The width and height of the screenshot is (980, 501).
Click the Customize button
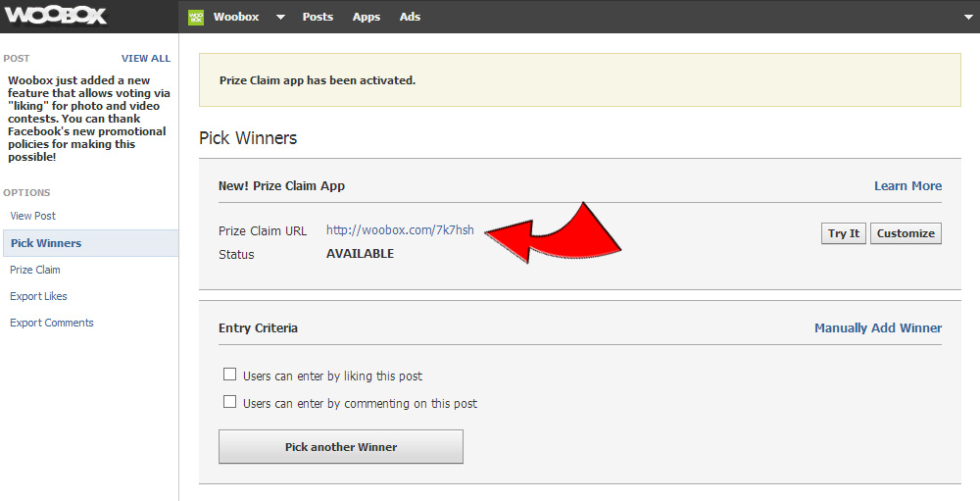(x=906, y=233)
